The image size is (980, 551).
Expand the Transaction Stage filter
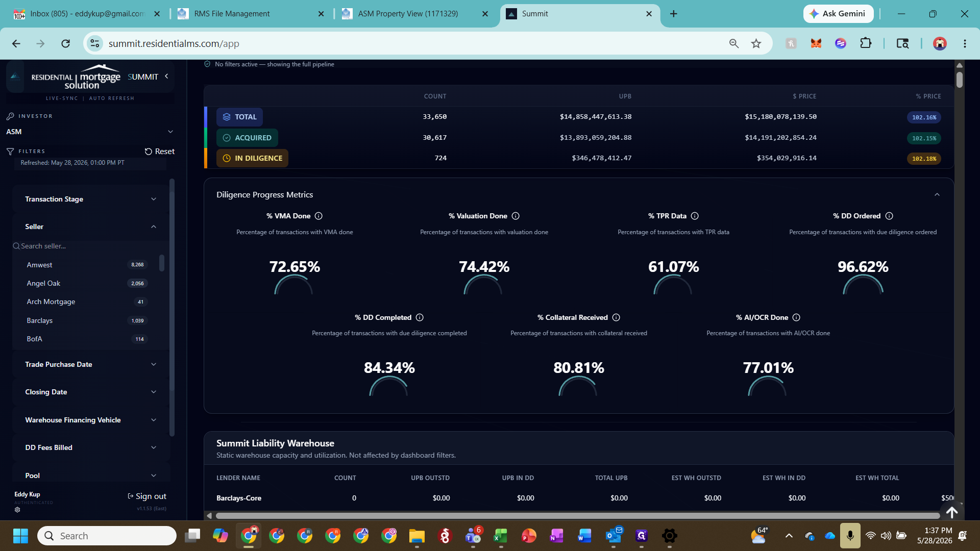91,199
